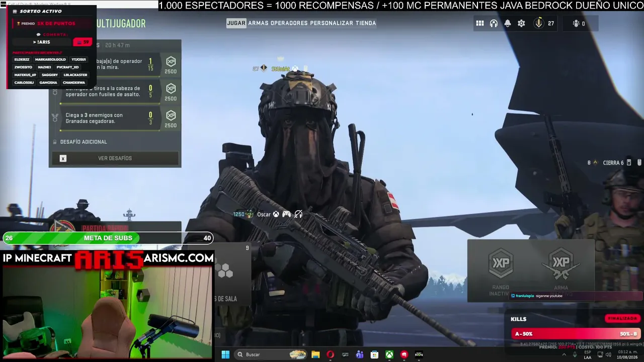Click participant name PVCRAFT_XD
Image resolution: width=644 pixels, height=362 pixels.
point(67,67)
